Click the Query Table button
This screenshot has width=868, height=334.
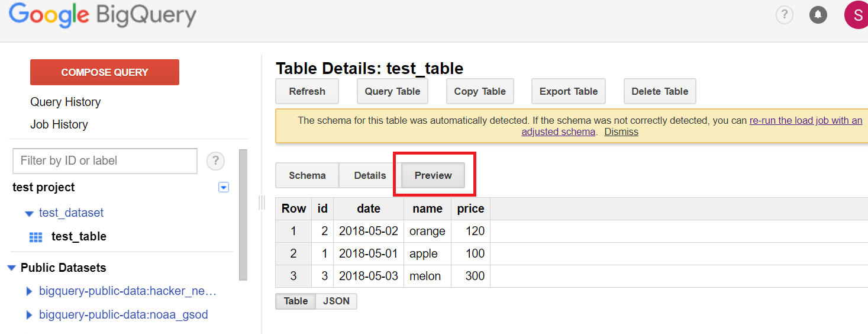point(392,91)
